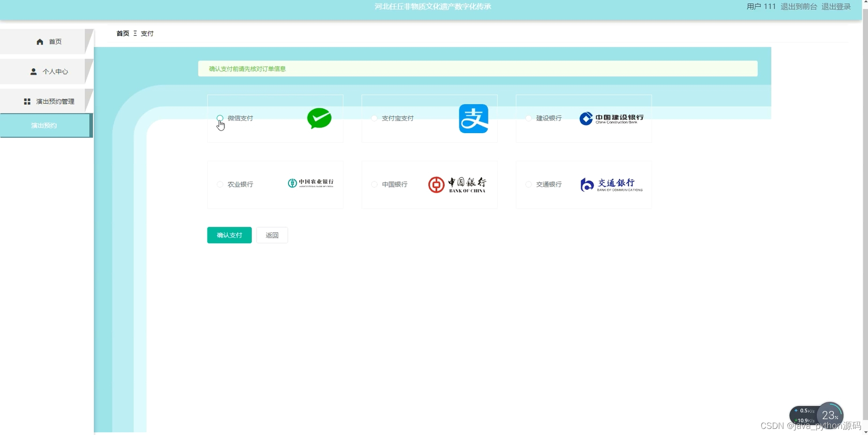This screenshot has width=868, height=435.
Task: Click the Bank of Communications logo
Action: click(611, 185)
